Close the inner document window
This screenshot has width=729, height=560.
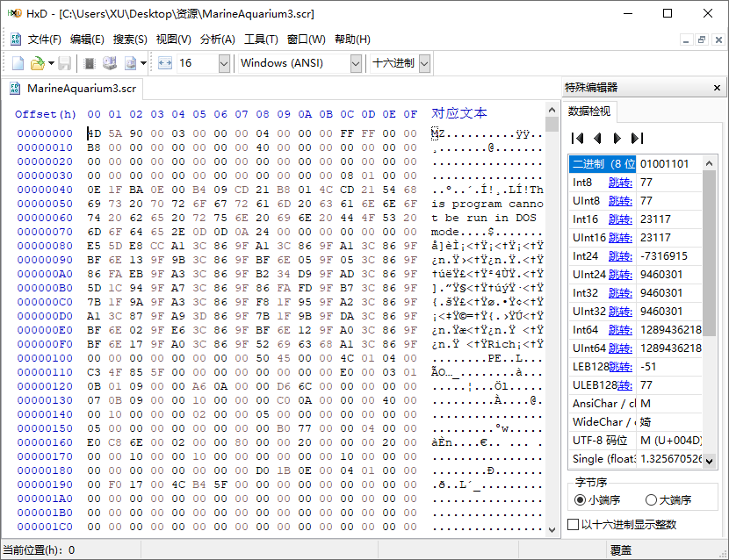pyautogui.click(x=718, y=40)
